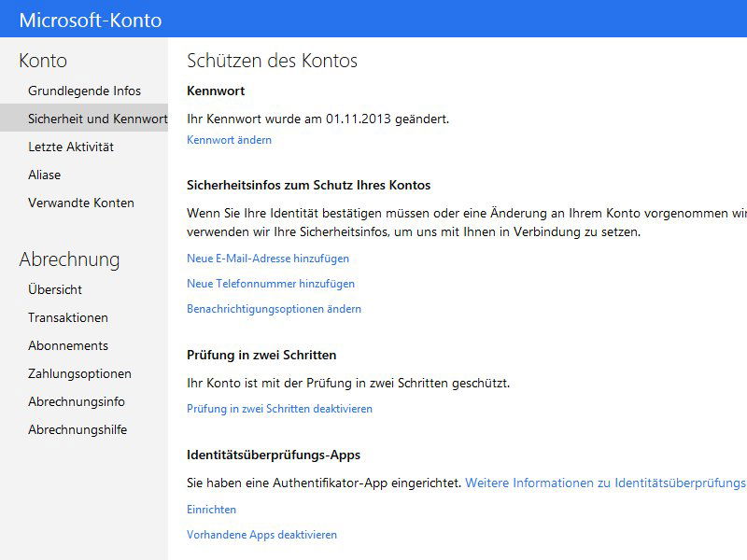
Task: Click the Abrechnung sidebar heading
Action: 69,260
